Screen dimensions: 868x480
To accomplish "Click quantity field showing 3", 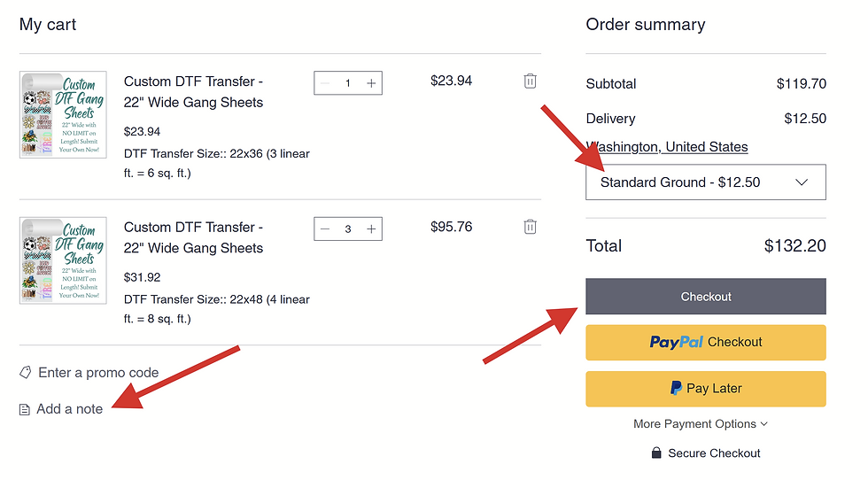I will [x=347, y=228].
